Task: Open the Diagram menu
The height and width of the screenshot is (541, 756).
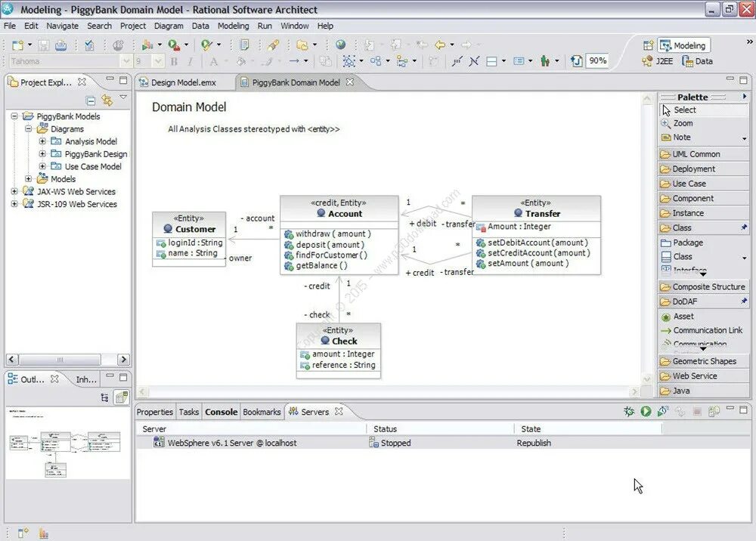Action: coord(169,26)
